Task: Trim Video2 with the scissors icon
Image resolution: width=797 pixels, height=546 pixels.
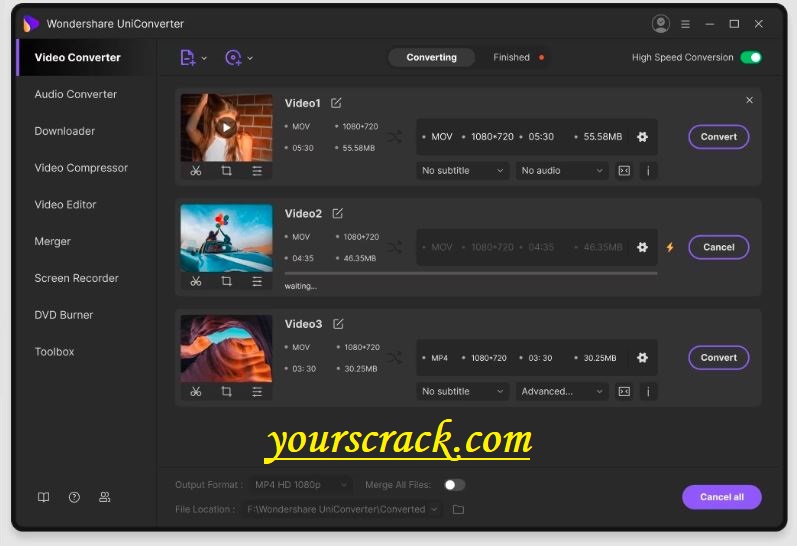Action: (196, 281)
